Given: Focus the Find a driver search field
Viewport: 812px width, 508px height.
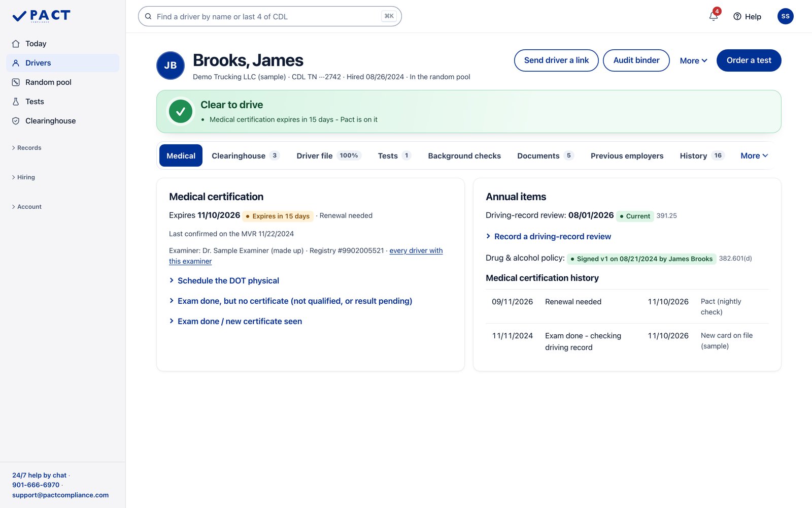Looking at the screenshot, I should (x=269, y=16).
